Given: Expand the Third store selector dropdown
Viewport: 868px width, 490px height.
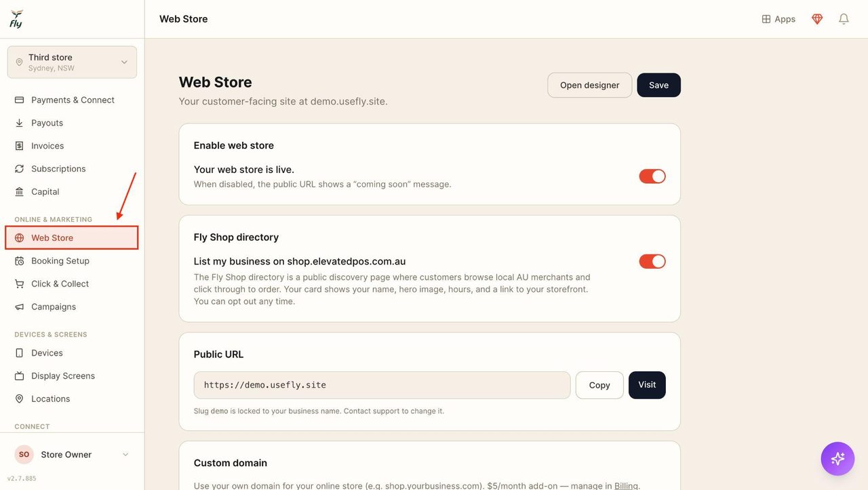Looking at the screenshot, I should click(x=72, y=62).
